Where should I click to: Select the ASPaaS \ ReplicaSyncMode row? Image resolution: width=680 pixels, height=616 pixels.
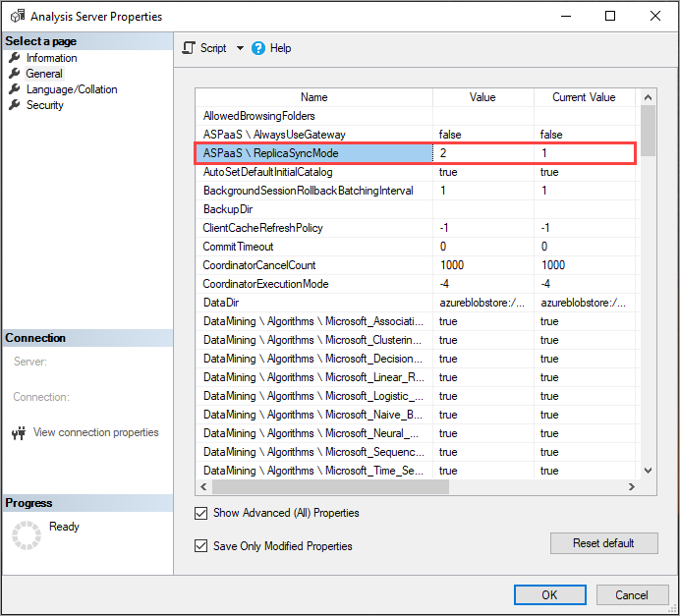pos(415,153)
